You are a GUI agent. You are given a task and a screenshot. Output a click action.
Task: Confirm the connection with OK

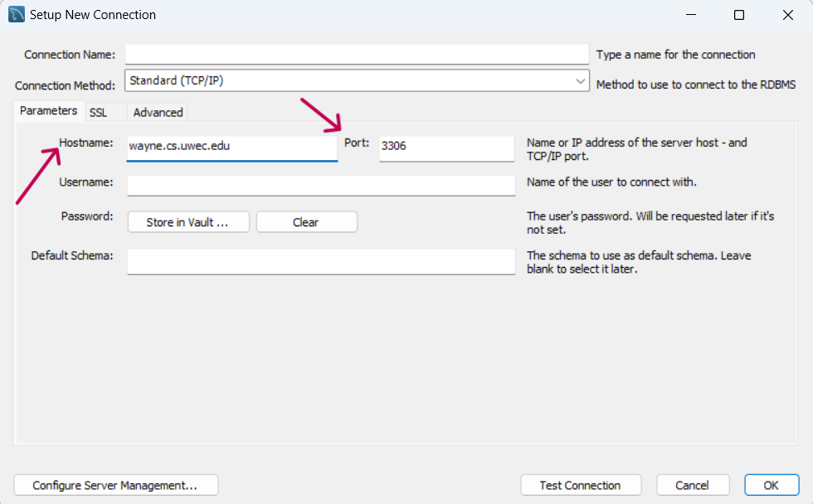[x=772, y=486]
